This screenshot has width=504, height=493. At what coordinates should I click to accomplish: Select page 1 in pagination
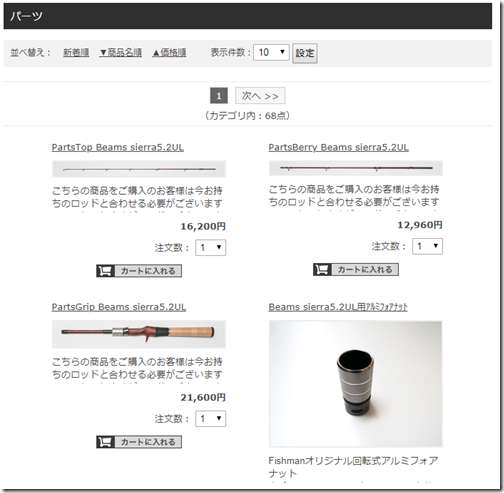[219, 96]
